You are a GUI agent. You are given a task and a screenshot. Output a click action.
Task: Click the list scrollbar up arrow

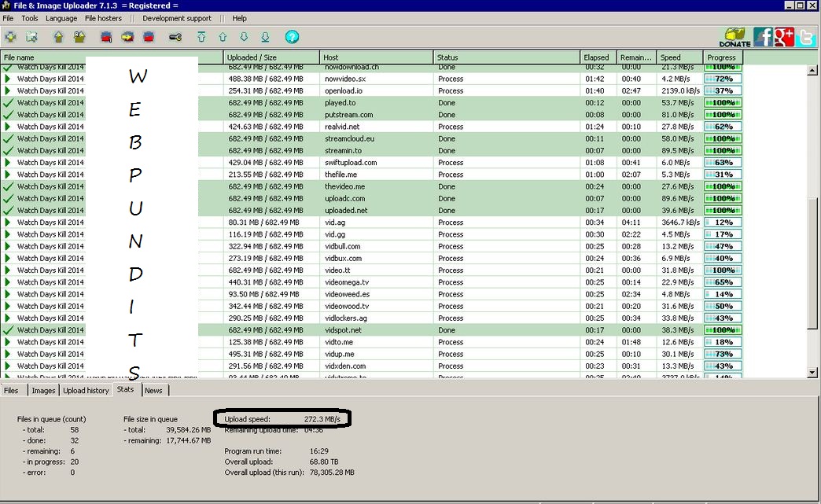pos(812,70)
